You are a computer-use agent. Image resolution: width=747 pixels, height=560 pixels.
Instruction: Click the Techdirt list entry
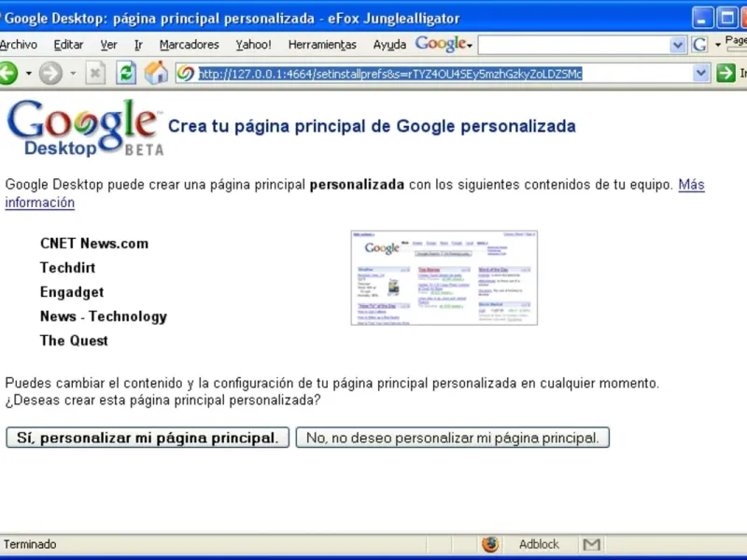coord(67,268)
